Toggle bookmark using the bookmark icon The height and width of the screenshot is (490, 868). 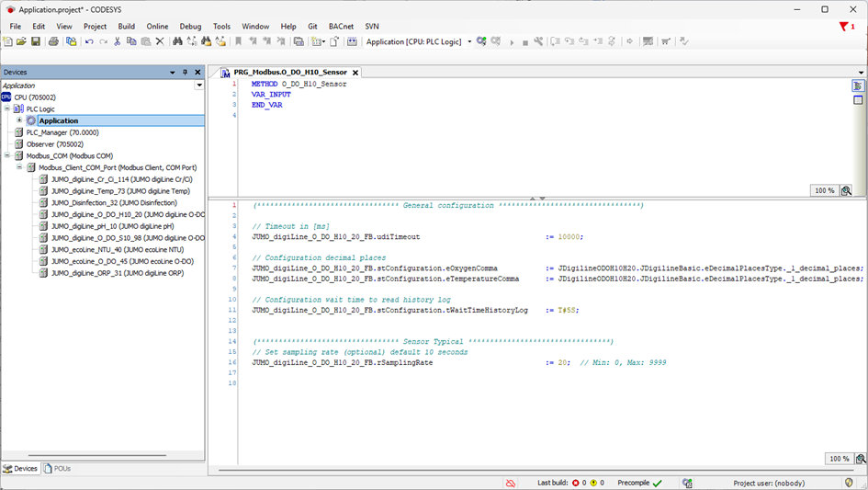[239, 41]
